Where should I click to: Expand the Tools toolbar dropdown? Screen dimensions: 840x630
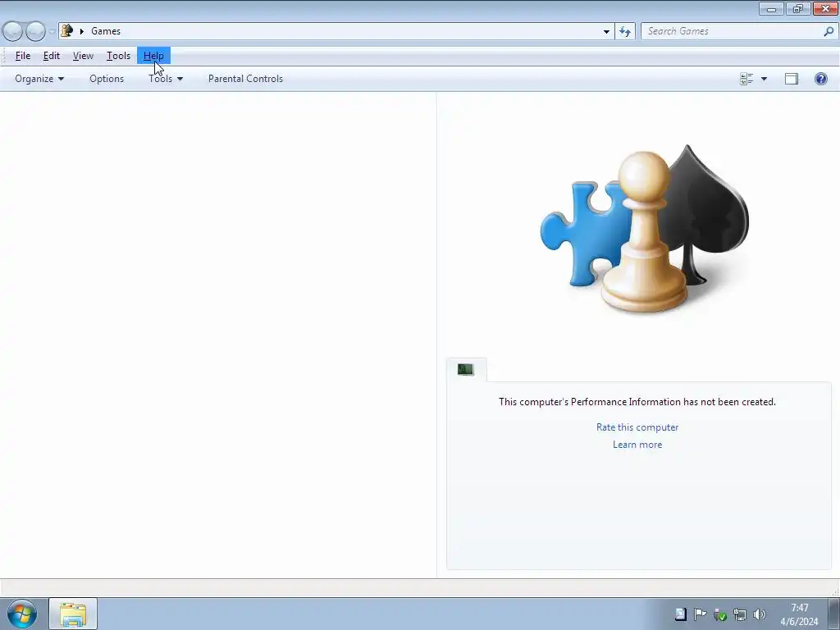coord(166,79)
